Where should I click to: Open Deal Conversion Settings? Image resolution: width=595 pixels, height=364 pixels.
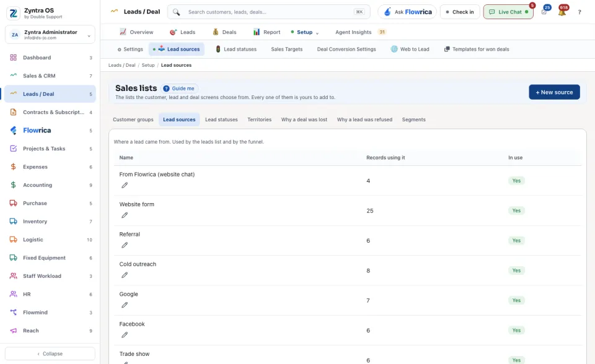point(346,50)
